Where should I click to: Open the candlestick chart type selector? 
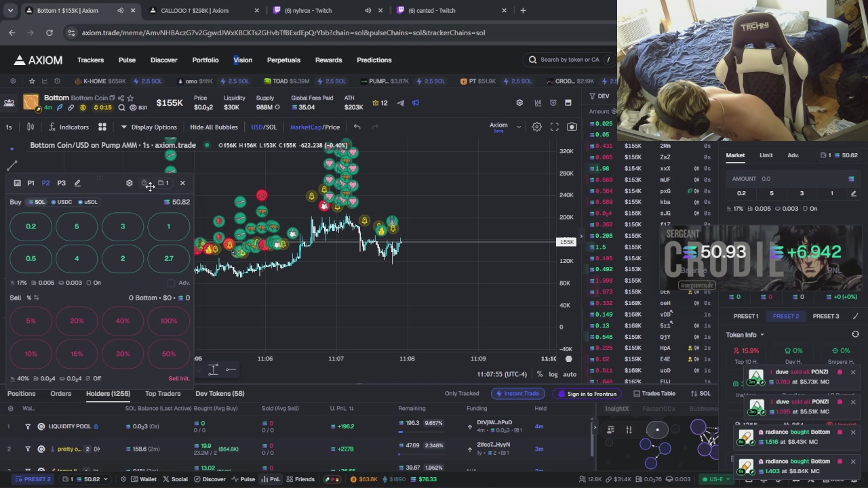pos(31,127)
